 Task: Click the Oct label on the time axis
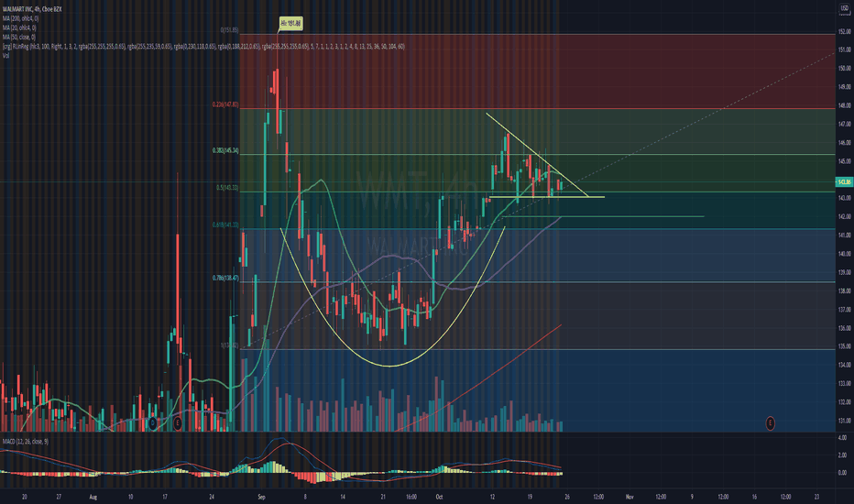point(440,497)
